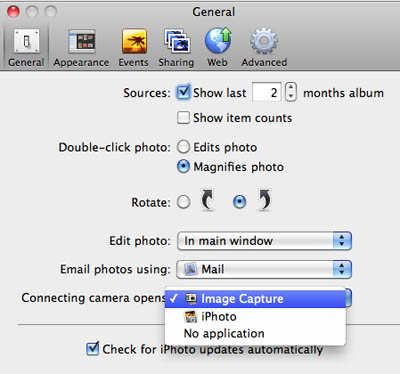Click the months number field

click(267, 92)
